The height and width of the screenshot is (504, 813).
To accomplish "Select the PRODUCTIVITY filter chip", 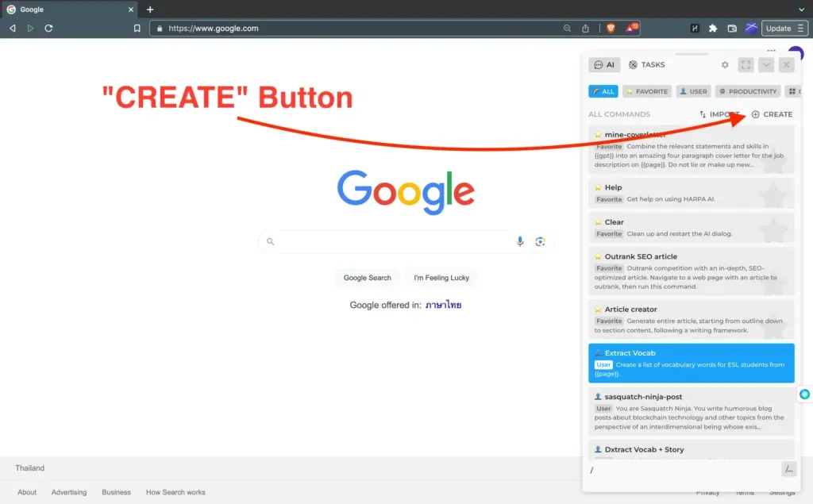I will click(x=748, y=91).
